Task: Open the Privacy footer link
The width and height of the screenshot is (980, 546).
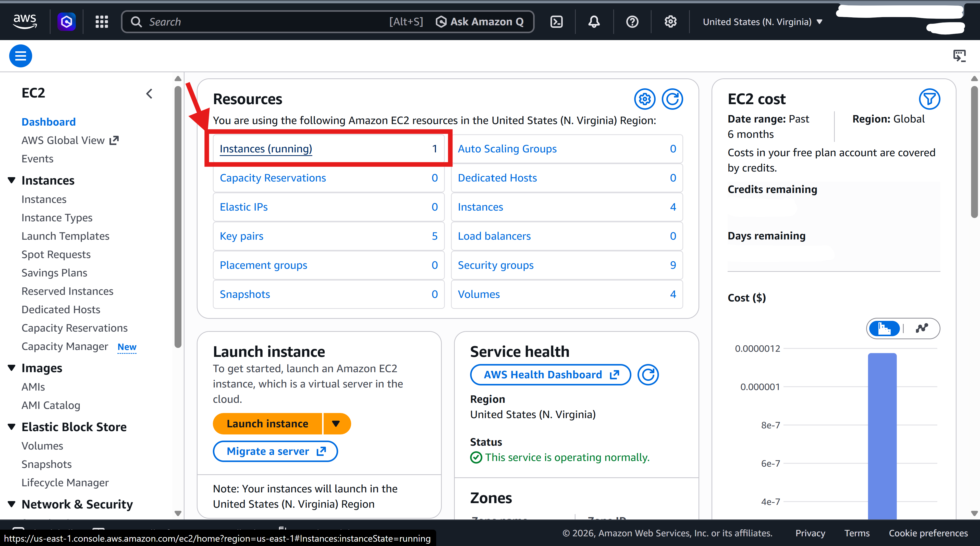Action: coord(810,533)
